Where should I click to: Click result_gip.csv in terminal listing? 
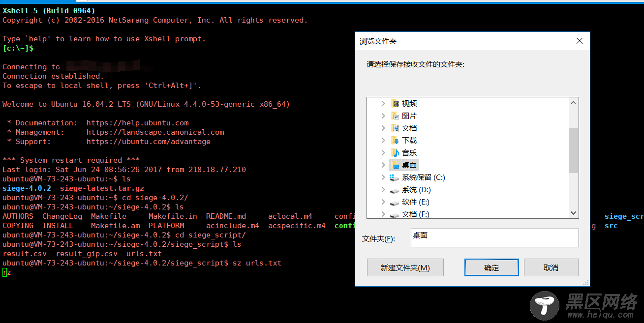point(87,254)
